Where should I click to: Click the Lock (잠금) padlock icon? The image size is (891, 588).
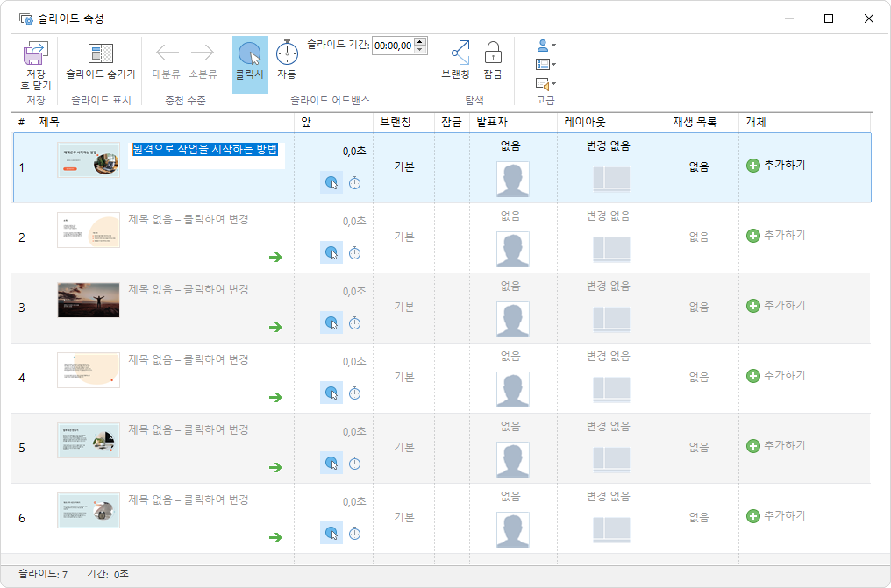[x=492, y=53]
